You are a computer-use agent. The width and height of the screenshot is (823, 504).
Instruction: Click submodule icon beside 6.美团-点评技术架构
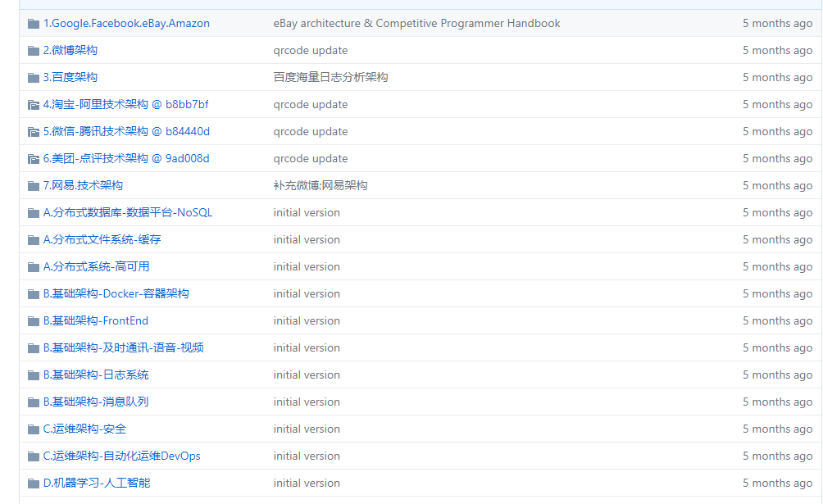tap(34, 158)
